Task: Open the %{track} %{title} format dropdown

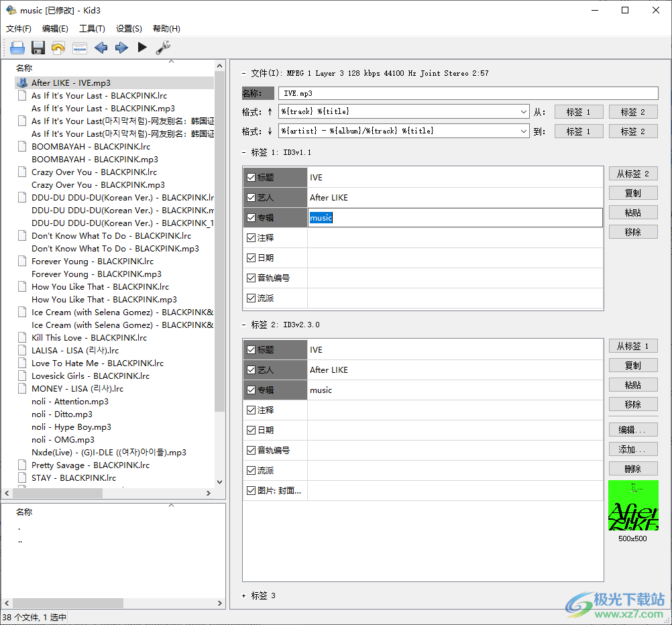Action: tap(524, 112)
